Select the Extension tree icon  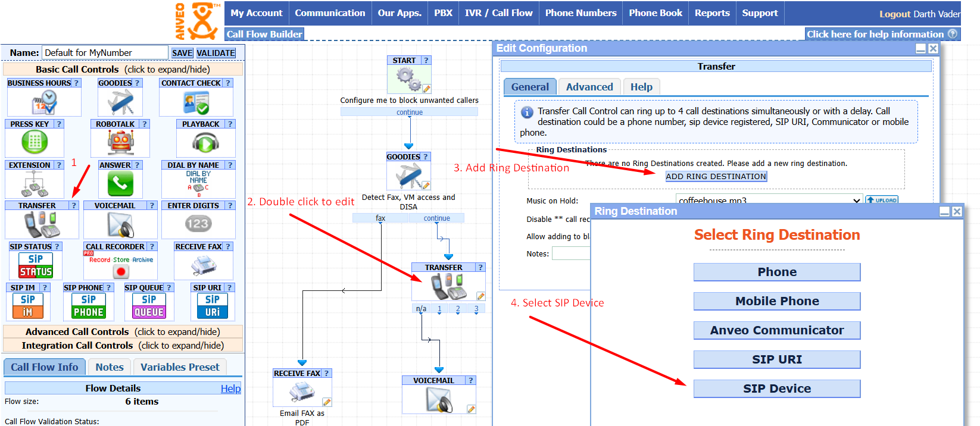pyautogui.click(x=34, y=184)
